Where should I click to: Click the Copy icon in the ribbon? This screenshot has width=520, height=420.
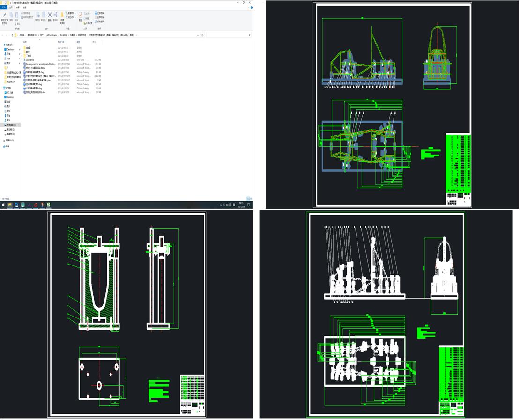click(x=11, y=16)
